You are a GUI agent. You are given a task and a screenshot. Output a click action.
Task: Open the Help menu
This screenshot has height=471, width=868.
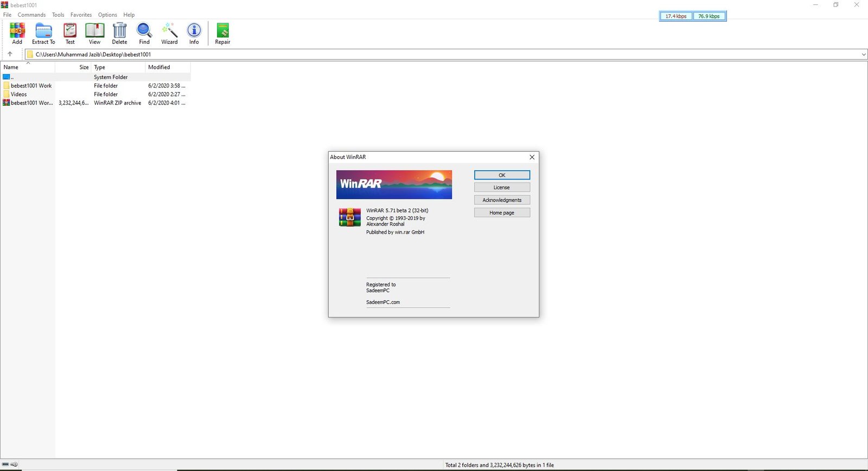tap(129, 15)
